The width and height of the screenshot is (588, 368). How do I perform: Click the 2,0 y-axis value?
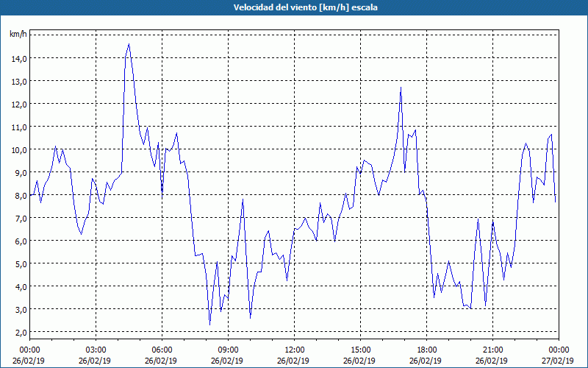point(21,333)
